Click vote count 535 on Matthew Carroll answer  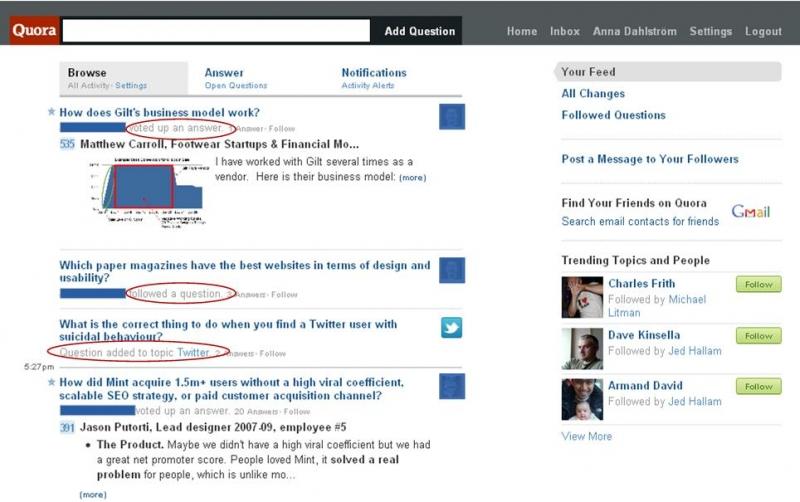tap(67, 144)
